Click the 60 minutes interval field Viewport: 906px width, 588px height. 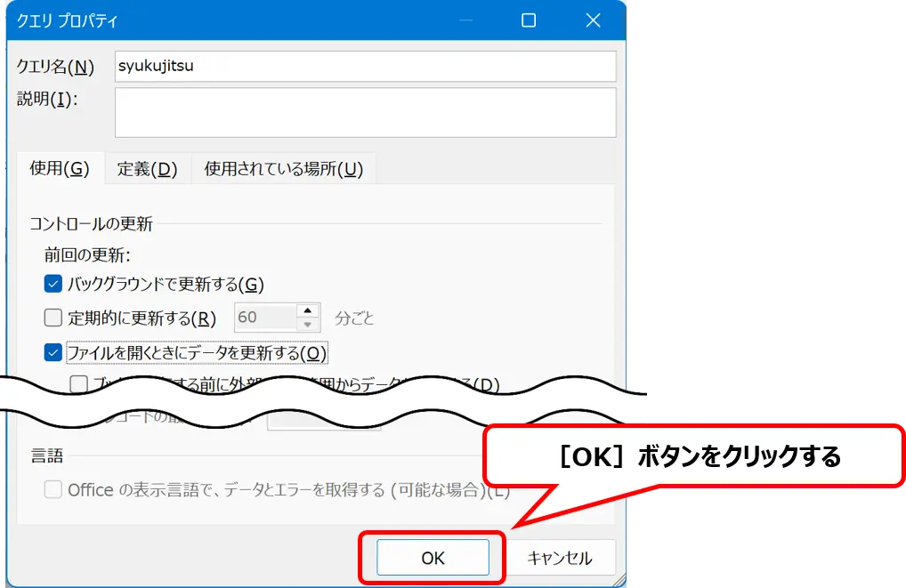266,317
